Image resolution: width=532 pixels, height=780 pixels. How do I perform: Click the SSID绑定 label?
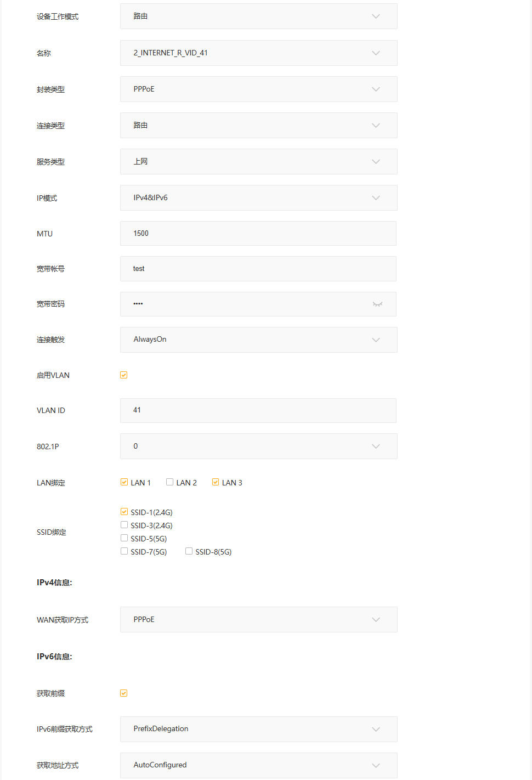click(52, 532)
